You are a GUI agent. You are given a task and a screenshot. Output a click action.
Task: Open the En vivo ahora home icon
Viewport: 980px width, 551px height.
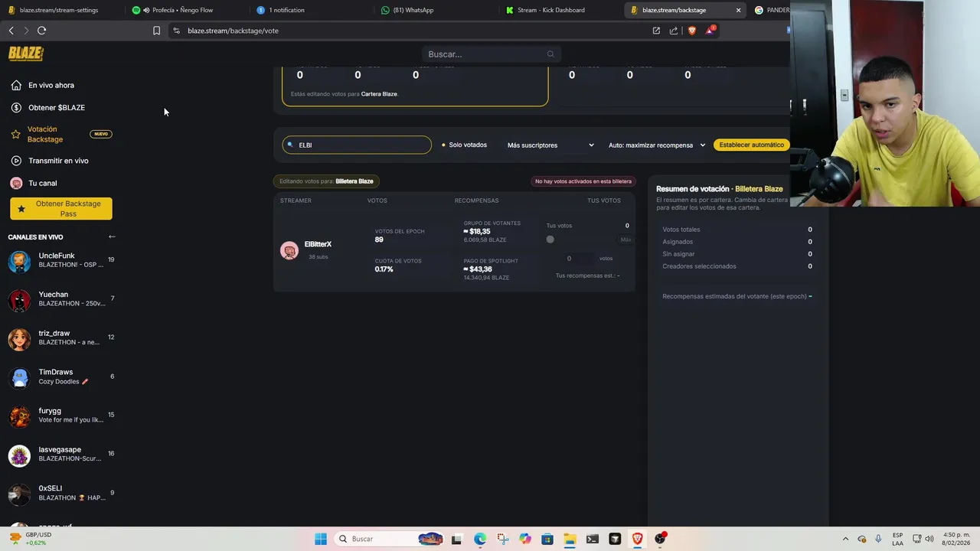pyautogui.click(x=16, y=85)
